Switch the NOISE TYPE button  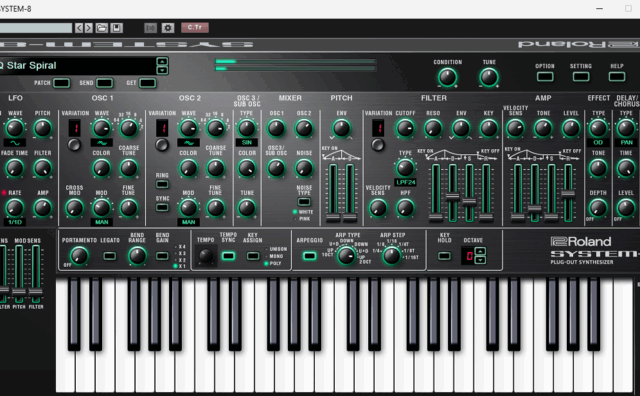pos(304,202)
